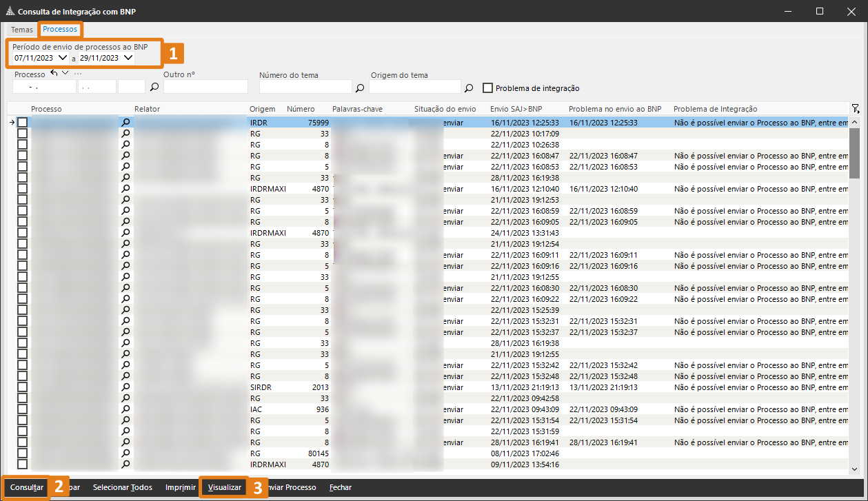Click magnifier icon in the IAC 936 row

click(x=125, y=409)
